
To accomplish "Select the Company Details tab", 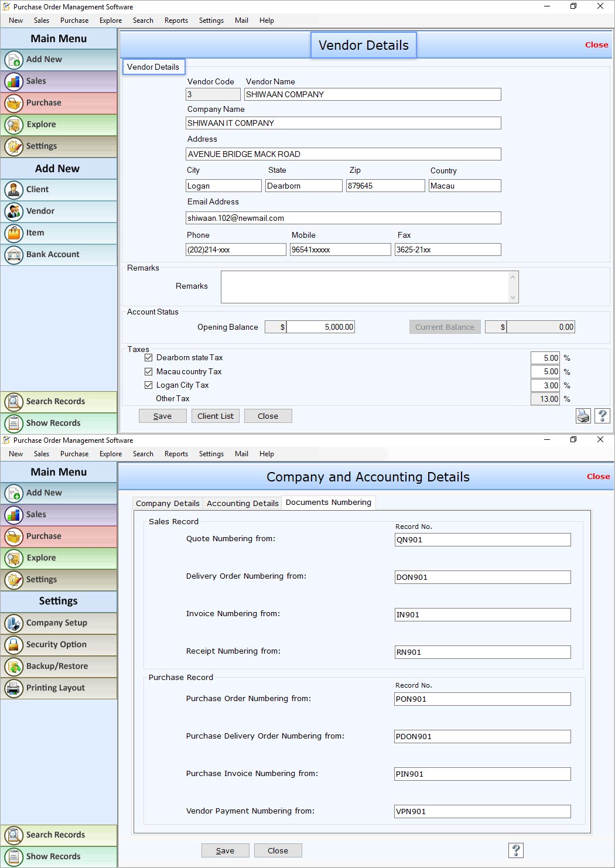I will point(167,503).
